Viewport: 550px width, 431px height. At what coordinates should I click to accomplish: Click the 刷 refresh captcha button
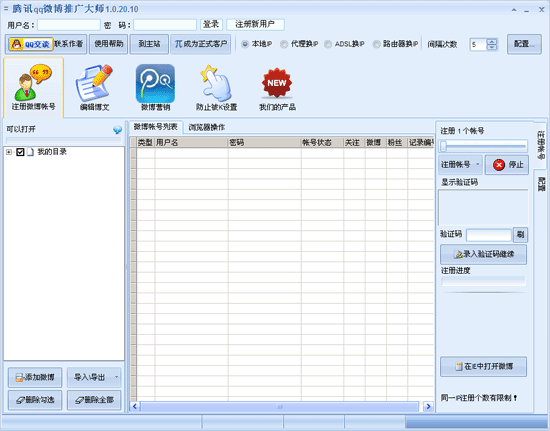(x=520, y=235)
